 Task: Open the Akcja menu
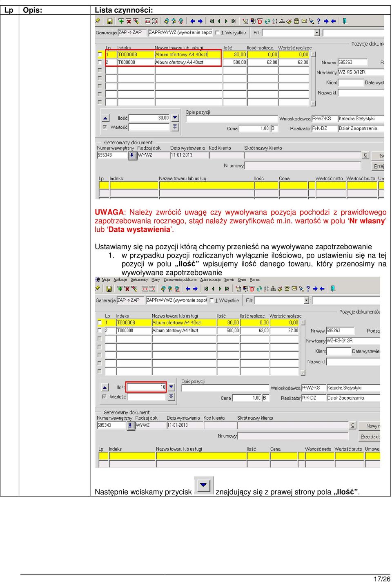tap(105, 280)
